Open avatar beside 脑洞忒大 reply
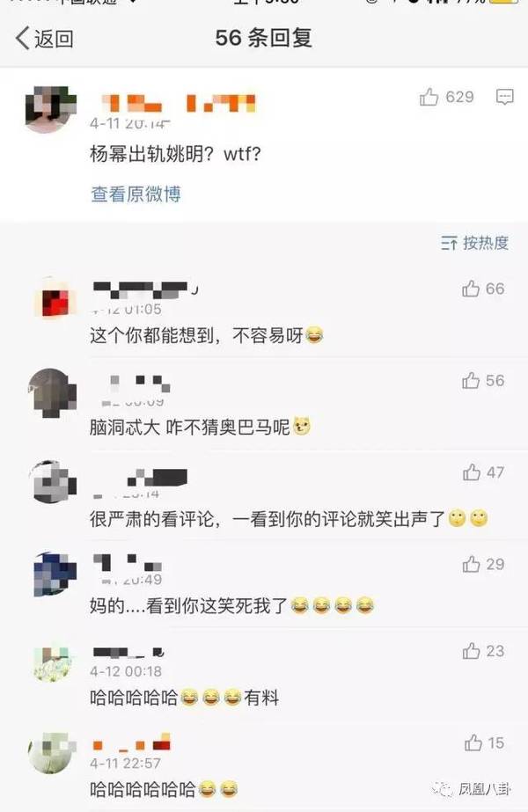528x812 pixels. (x=52, y=392)
